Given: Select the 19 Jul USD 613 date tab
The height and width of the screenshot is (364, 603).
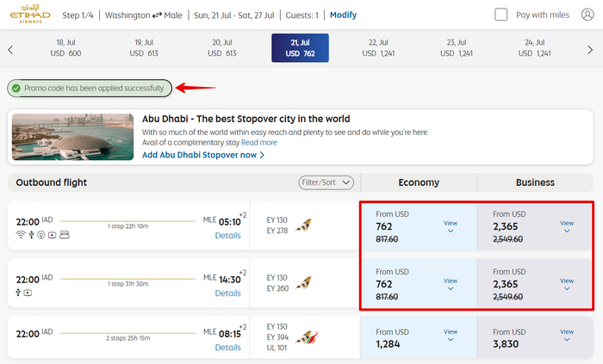Looking at the screenshot, I should (x=144, y=48).
